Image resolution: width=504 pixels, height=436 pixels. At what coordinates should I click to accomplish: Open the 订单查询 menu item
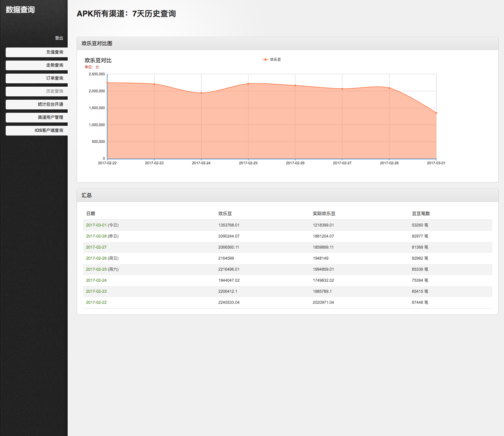[37, 78]
